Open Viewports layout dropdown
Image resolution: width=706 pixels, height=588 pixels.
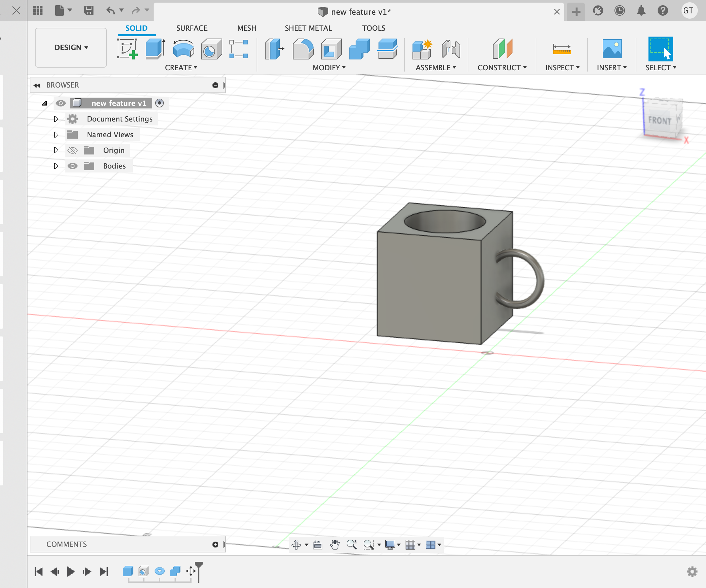tap(433, 545)
